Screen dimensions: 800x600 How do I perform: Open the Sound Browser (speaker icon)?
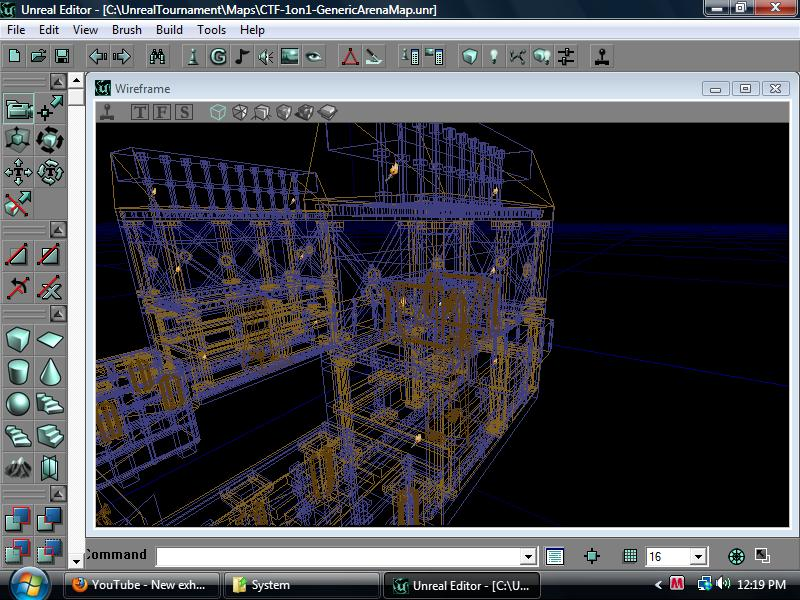(x=268, y=57)
